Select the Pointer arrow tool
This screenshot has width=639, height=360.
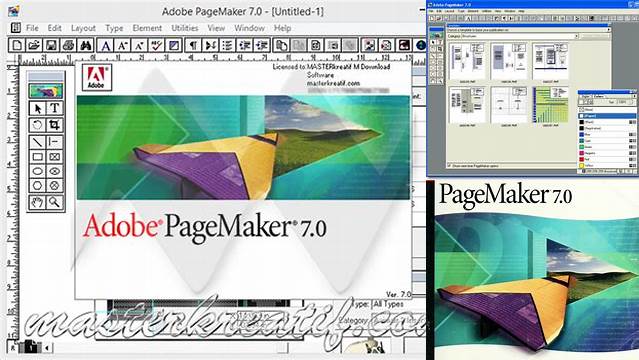37,108
